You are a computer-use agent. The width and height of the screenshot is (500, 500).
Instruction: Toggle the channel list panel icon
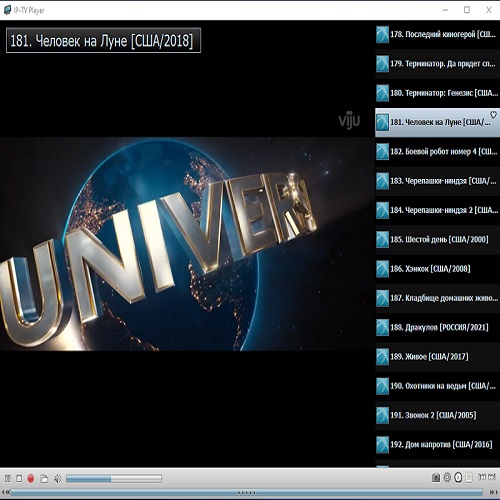tap(469, 478)
